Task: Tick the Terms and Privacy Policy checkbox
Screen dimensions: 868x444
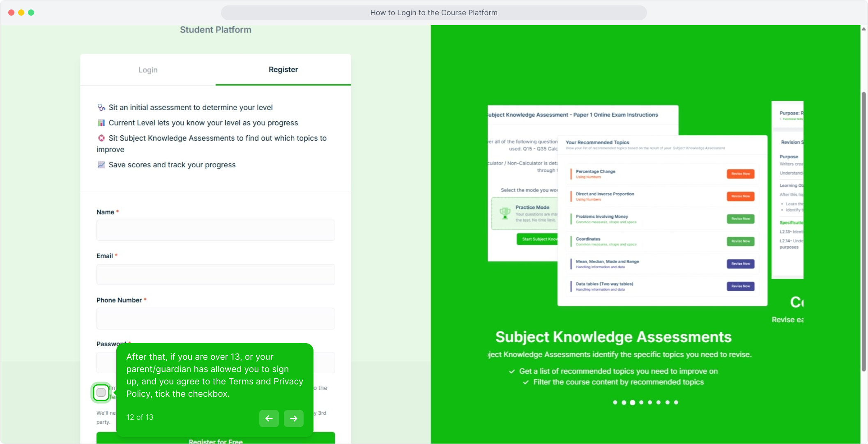Action: click(101, 393)
